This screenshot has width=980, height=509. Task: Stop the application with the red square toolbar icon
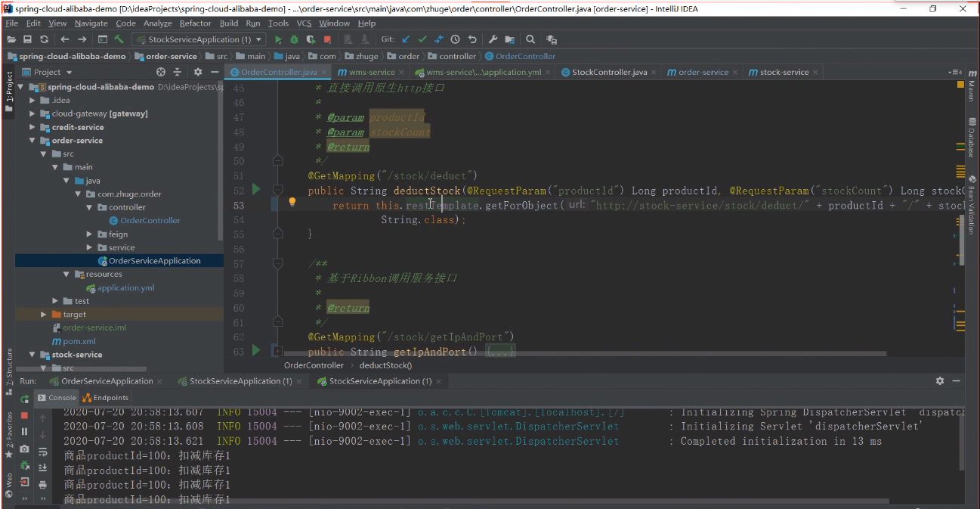point(327,39)
